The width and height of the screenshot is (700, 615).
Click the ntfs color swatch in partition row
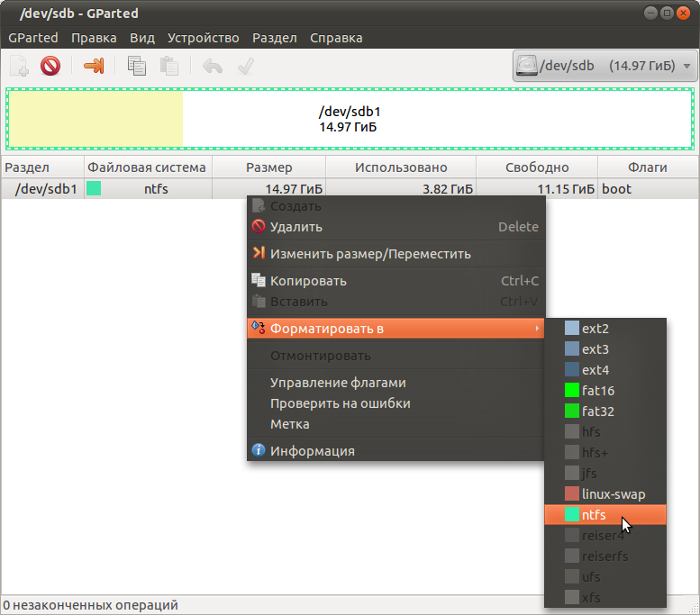[94, 188]
